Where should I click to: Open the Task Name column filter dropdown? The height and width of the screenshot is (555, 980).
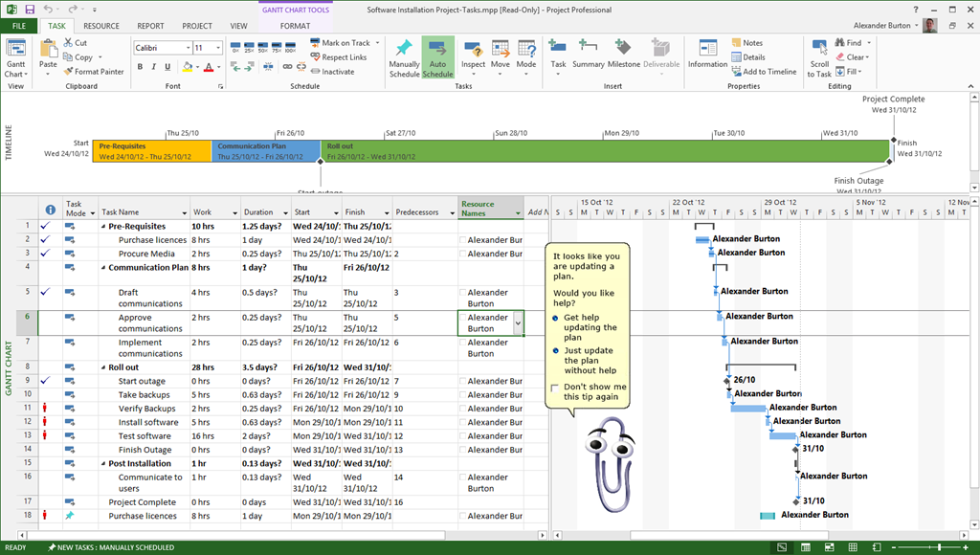tap(185, 213)
